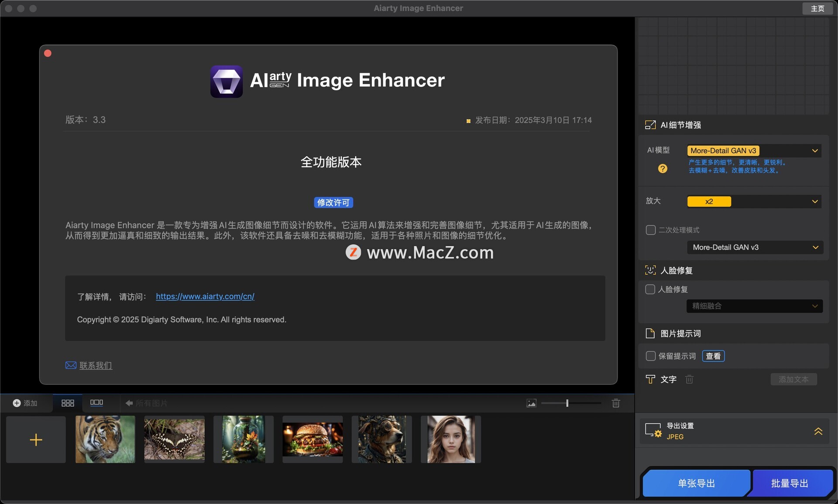Click the 批量导出 button

click(790, 483)
